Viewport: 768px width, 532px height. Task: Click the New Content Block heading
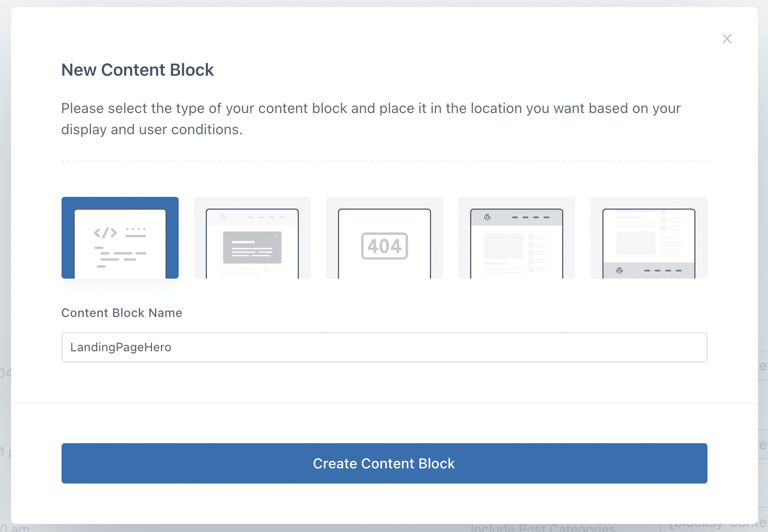(x=137, y=70)
